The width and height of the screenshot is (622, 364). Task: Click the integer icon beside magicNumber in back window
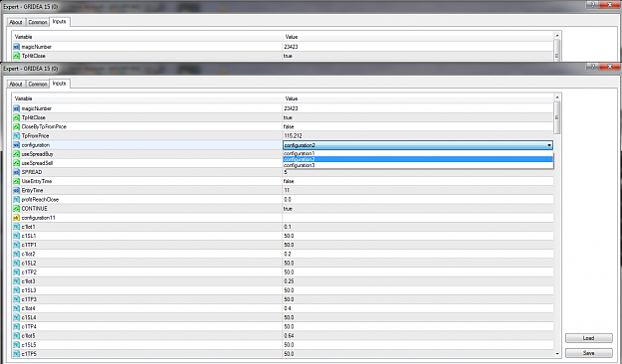(16, 47)
